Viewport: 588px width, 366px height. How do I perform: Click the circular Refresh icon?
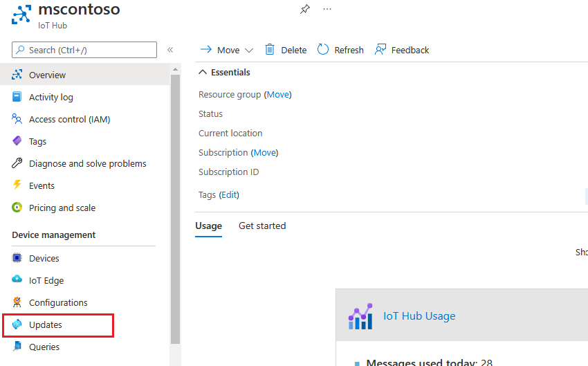click(x=323, y=50)
